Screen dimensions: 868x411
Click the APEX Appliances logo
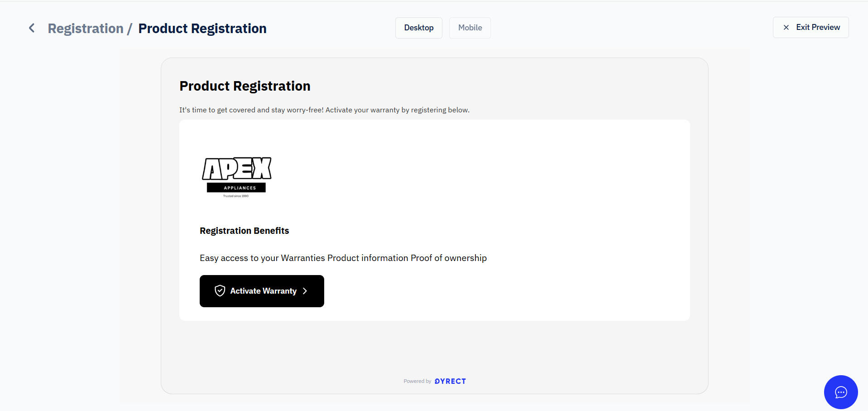(237, 177)
